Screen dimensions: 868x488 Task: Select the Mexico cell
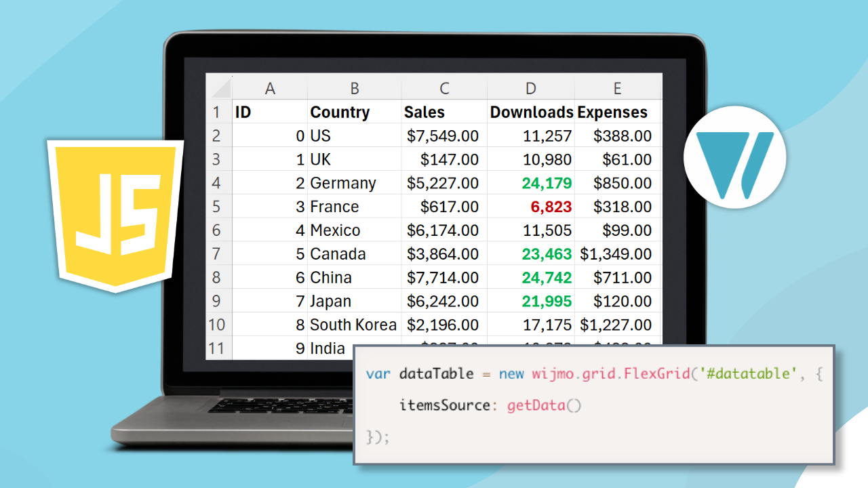coord(355,230)
